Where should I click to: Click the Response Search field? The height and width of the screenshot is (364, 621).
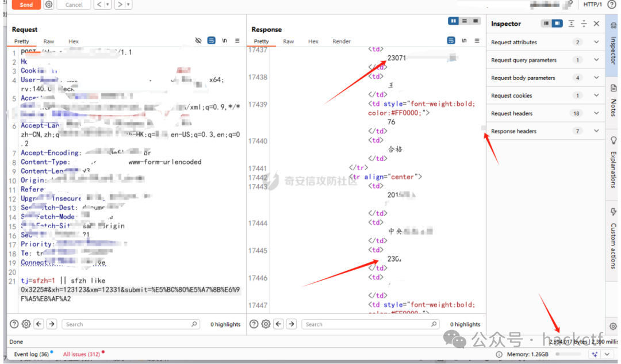pos(370,324)
